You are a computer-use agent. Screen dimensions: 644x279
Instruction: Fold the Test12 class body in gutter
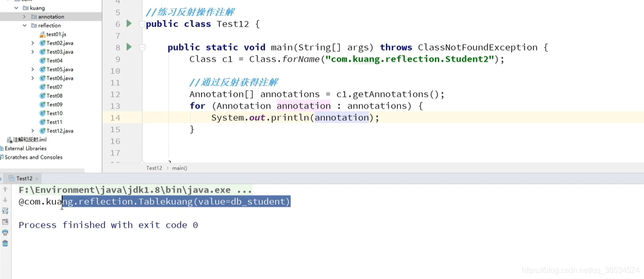point(142,24)
